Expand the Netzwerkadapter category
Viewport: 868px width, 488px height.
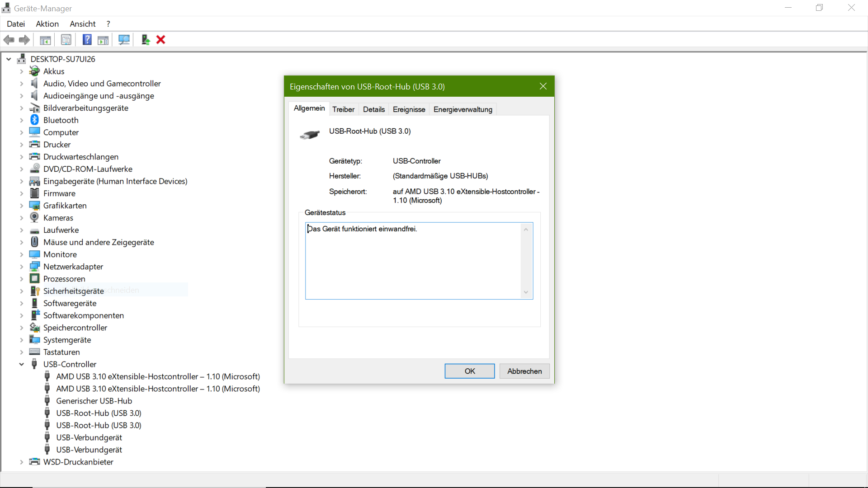[21, 267]
